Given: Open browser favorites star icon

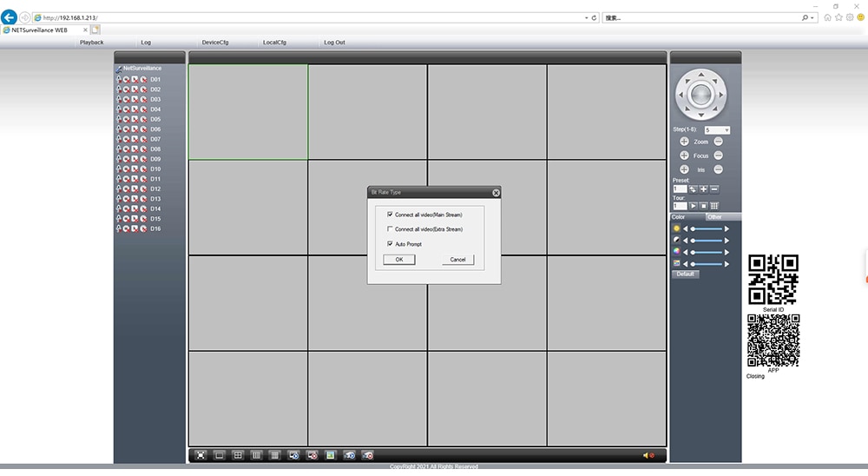Looking at the screenshot, I should pos(838,17).
